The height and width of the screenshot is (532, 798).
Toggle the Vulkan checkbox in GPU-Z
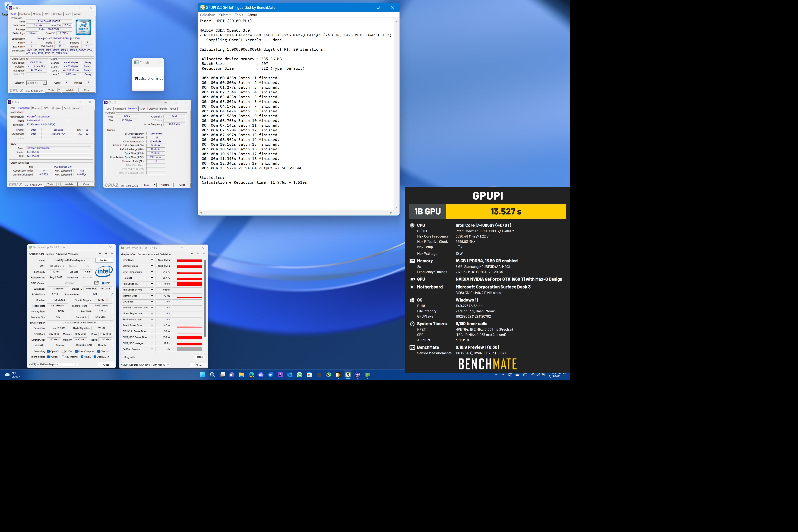click(49, 357)
